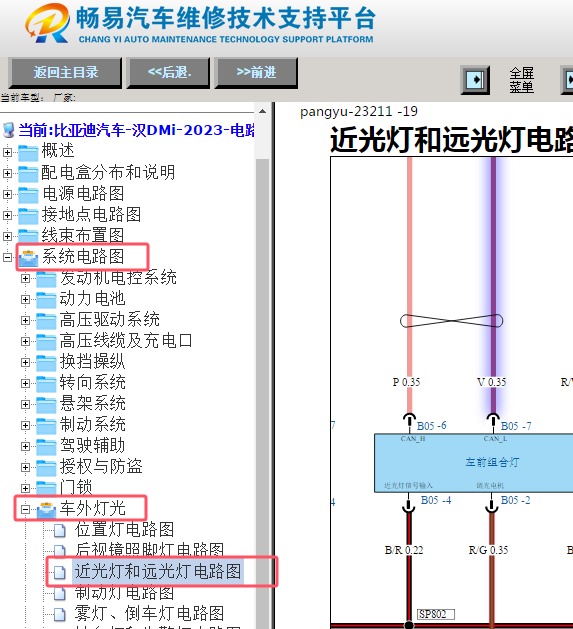Click connector label B05 -7
Screen dimensions: 573x629
516,426
